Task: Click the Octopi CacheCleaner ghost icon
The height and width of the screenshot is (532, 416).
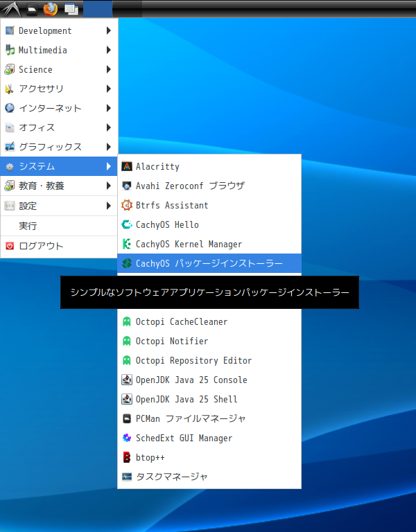Action: click(127, 321)
